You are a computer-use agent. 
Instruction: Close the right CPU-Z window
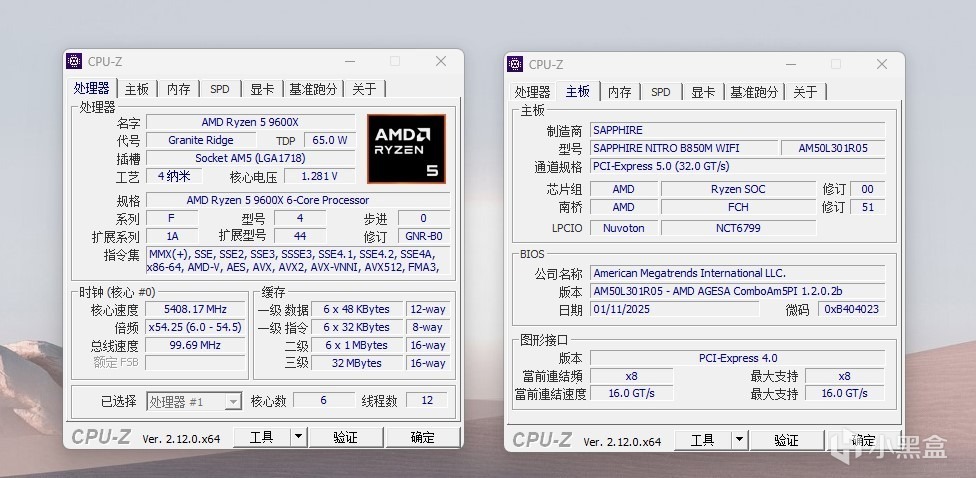881,64
